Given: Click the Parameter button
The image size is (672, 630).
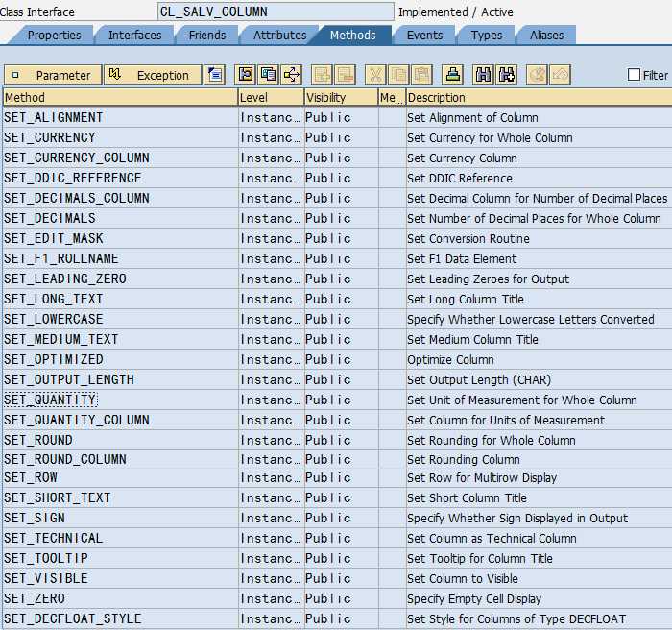Looking at the screenshot, I should point(53,75).
